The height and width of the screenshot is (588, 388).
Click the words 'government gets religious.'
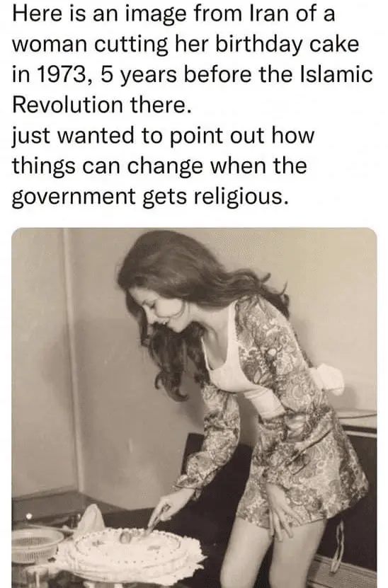tap(151, 196)
